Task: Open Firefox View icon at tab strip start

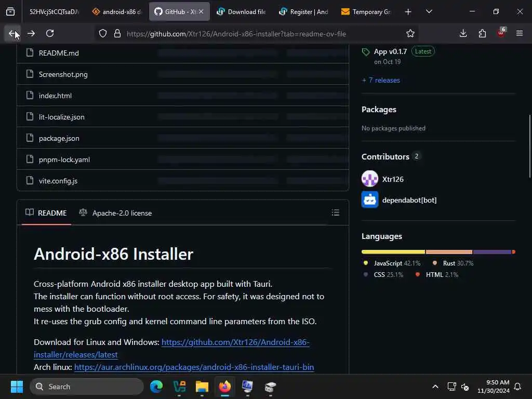Action: (10, 12)
